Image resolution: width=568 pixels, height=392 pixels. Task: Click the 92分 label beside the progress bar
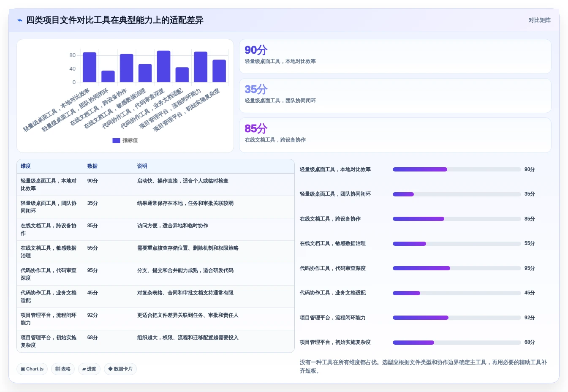tap(530, 318)
